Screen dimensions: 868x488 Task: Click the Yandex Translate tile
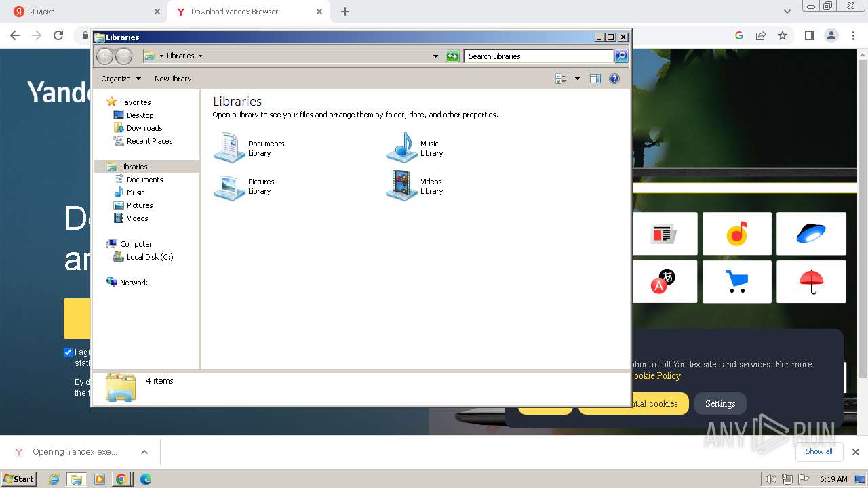(x=665, y=281)
